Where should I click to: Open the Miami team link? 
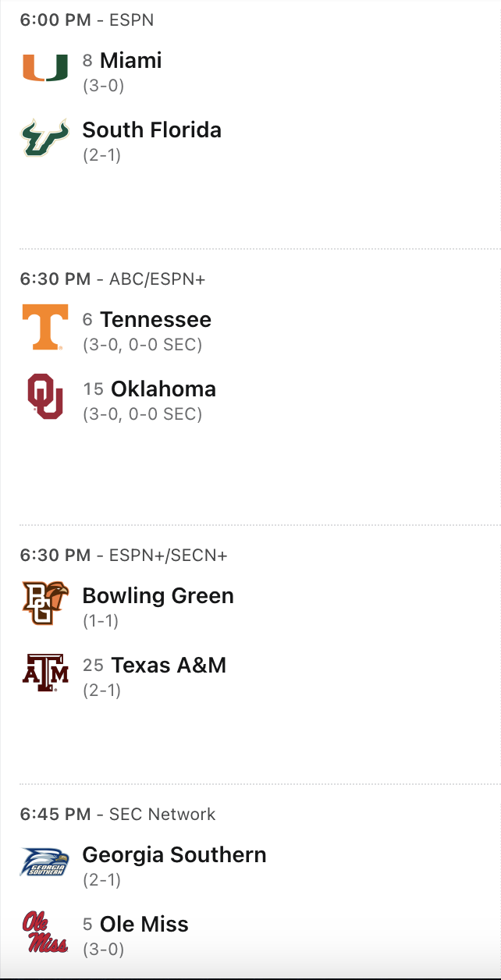point(130,61)
